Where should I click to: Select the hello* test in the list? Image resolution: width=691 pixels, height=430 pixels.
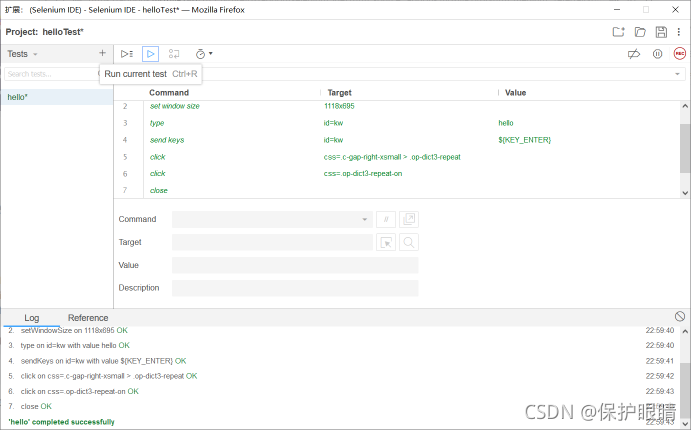pyautogui.click(x=57, y=97)
